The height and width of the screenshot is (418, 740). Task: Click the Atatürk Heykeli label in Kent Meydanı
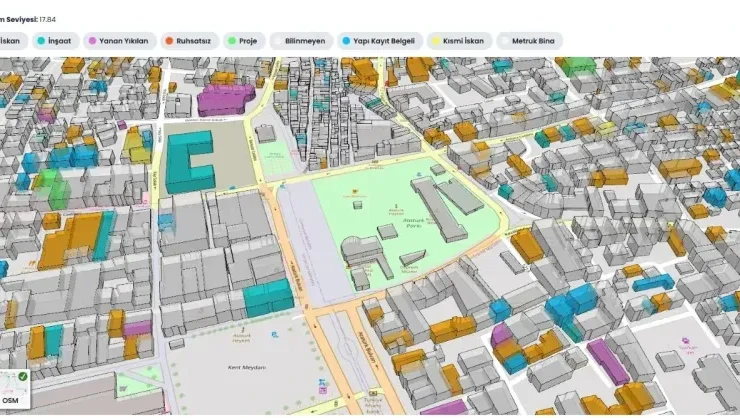[242, 338]
